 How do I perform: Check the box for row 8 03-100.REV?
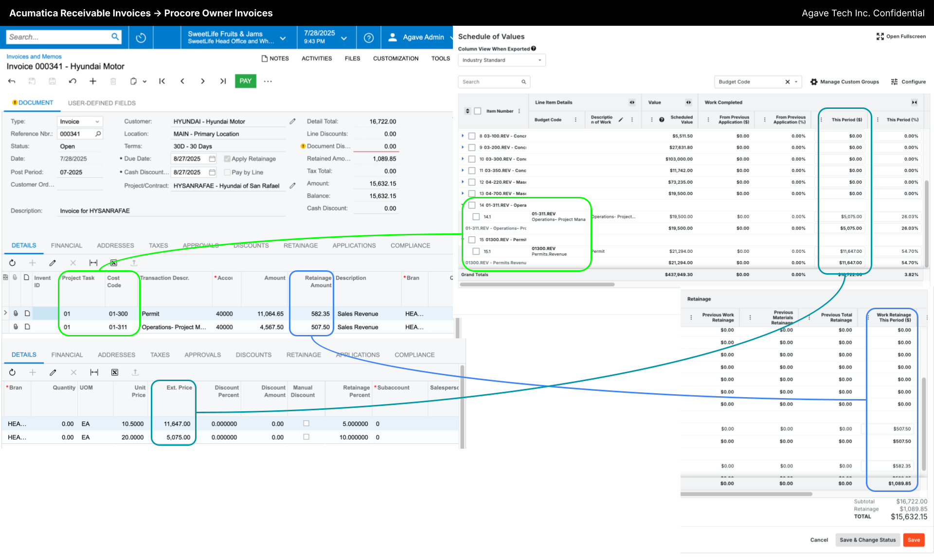point(472,136)
